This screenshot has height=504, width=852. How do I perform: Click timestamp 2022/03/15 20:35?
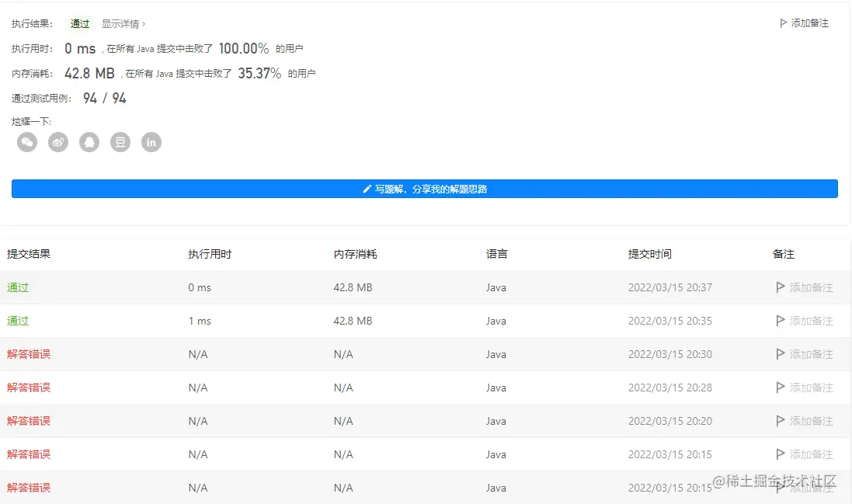point(670,321)
